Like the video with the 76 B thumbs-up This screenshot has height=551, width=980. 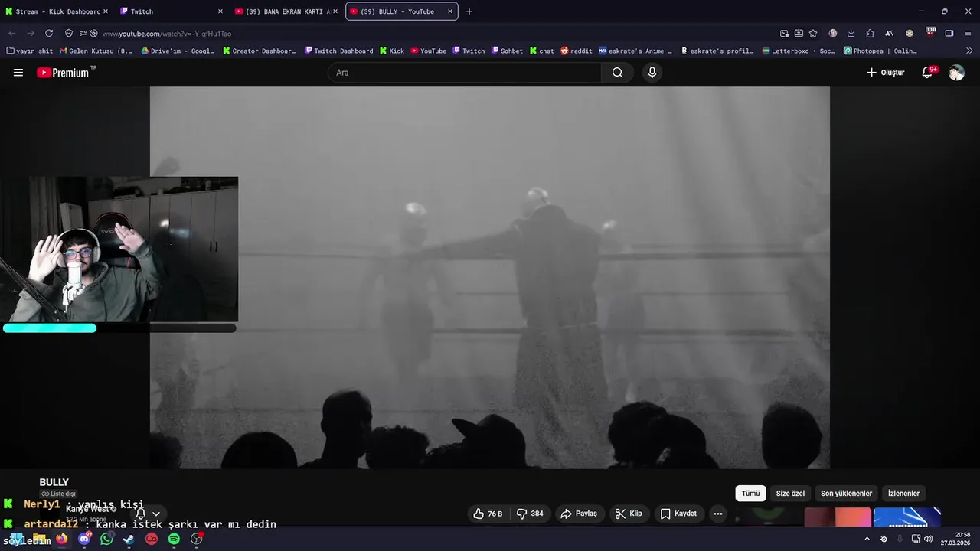[488, 514]
